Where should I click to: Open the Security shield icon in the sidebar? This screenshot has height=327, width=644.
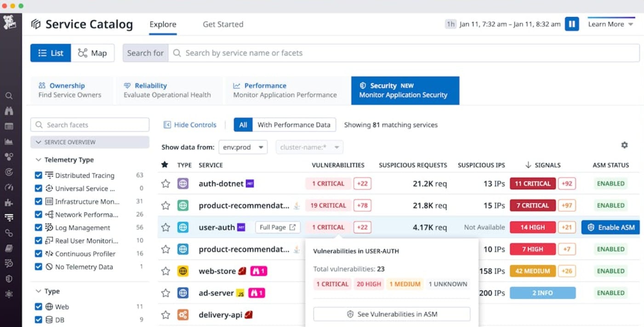tap(9, 278)
